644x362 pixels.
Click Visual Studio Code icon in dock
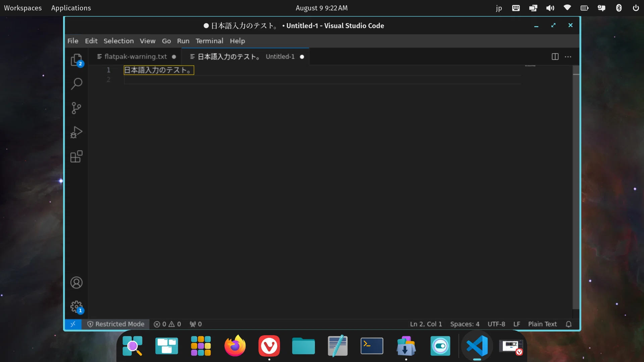click(x=477, y=346)
